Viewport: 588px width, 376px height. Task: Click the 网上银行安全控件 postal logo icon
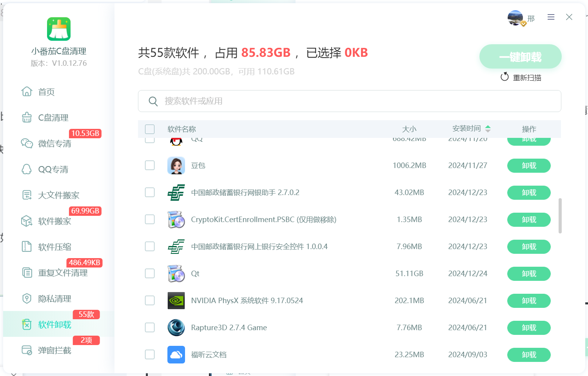[x=176, y=246]
